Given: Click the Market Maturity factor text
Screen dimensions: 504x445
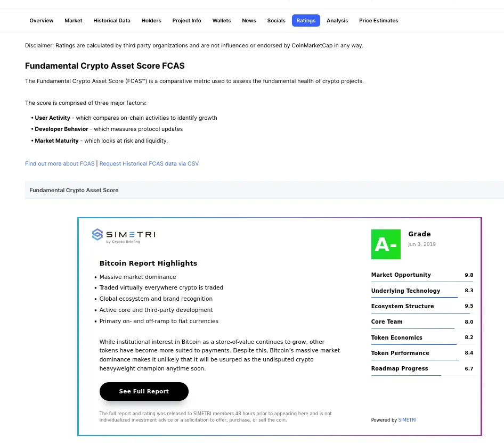Looking at the screenshot, I should click(x=101, y=141).
